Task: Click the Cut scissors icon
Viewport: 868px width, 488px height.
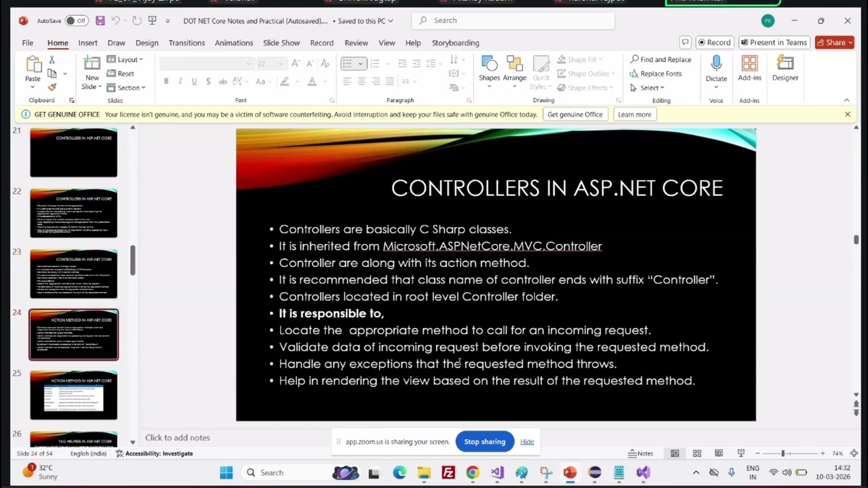Action: point(52,60)
